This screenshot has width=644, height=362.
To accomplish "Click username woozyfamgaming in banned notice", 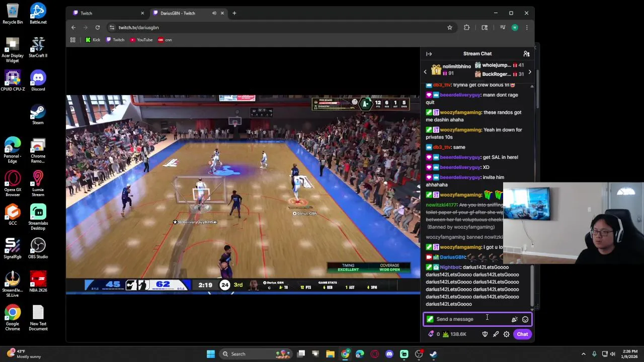I will pos(445,237).
